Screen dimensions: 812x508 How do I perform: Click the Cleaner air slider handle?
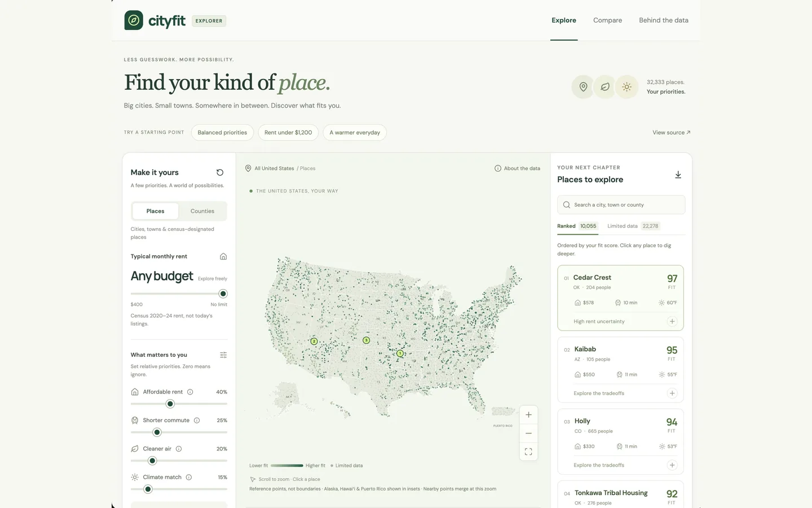[x=152, y=461]
